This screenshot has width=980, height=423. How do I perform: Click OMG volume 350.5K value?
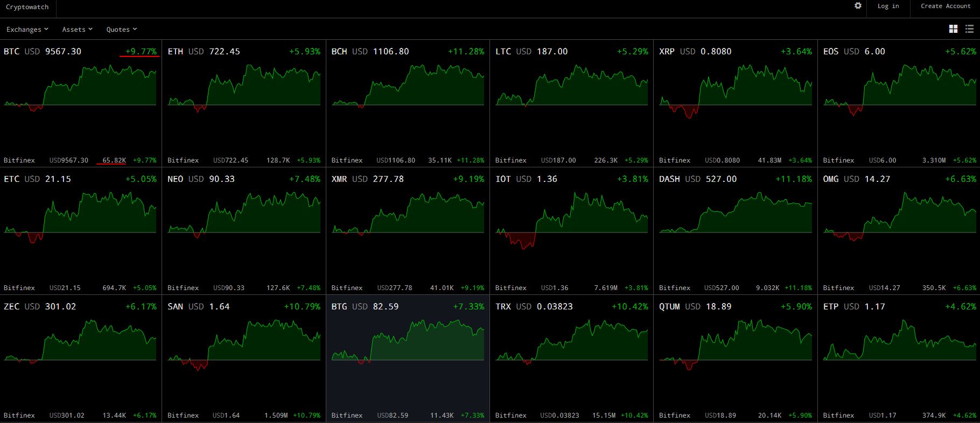pos(934,288)
